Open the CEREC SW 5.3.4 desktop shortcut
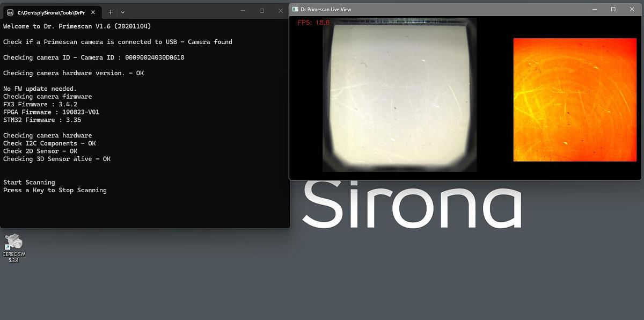Image resolution: width=644 pixels, height=320 pixels. pos(13,248)
